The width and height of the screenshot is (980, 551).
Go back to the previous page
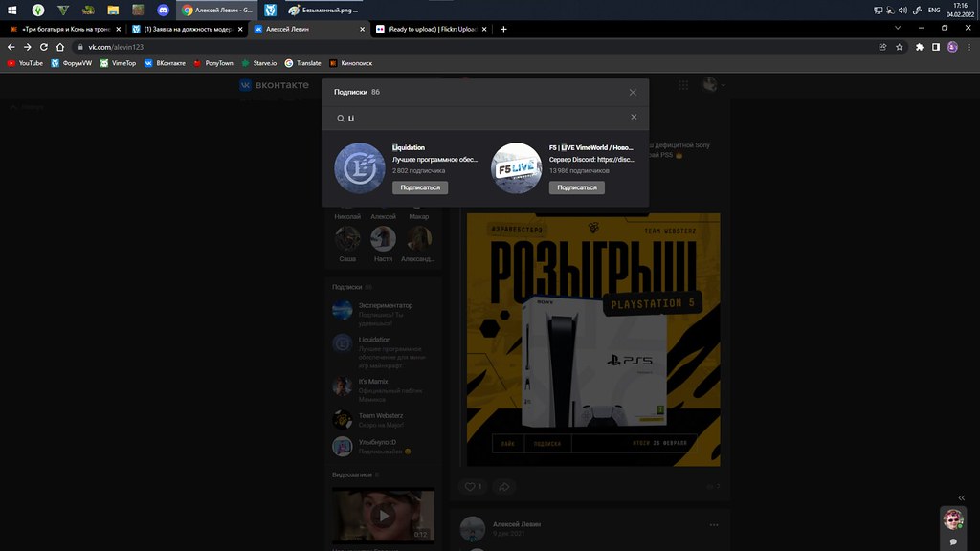click(x=11, y=47)
